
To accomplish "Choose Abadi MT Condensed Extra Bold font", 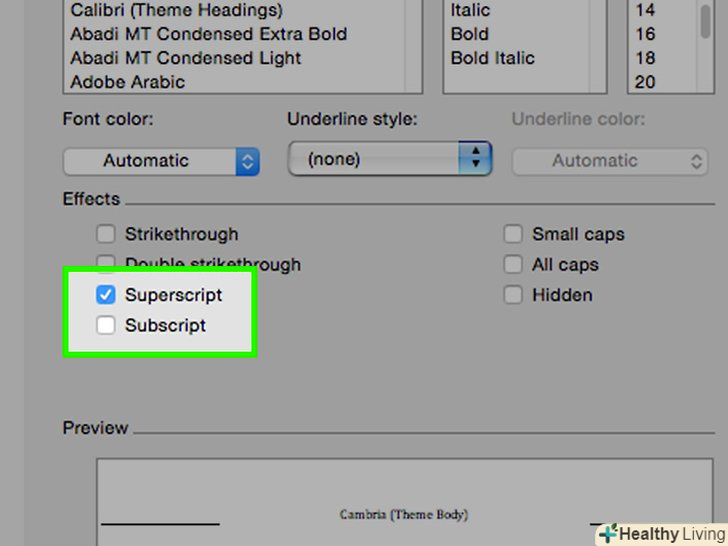I will 208,34.
